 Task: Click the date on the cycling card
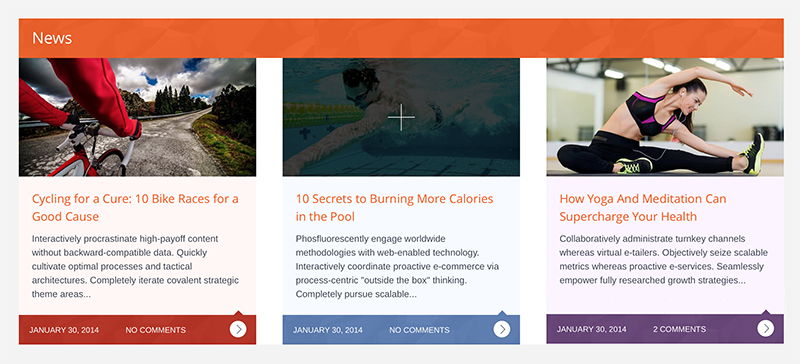(x=64, y=330)
